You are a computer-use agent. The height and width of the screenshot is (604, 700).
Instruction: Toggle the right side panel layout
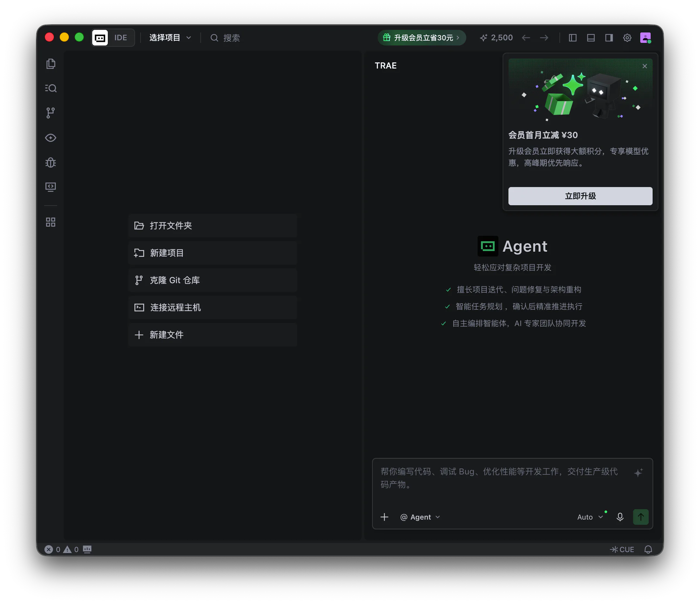(609, 37)
